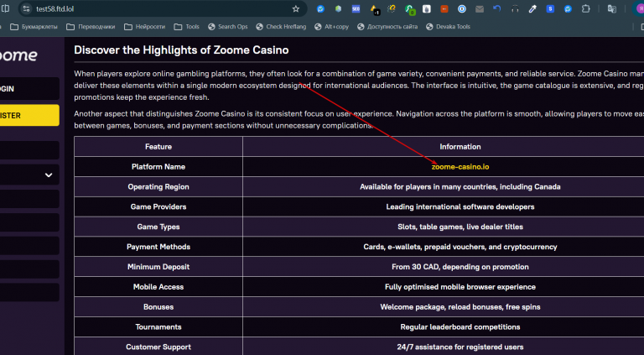644x355 pixels.
Task: Select the 'Game Providers' cell
Action: (158, 206)
